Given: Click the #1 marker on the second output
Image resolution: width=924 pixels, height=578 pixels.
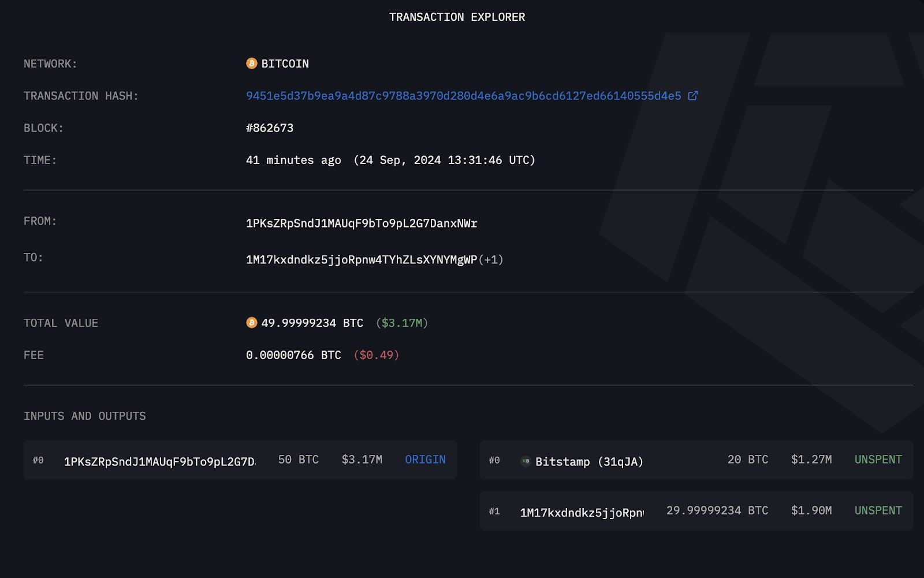Looking at the screenshot, I should [495, 510].
